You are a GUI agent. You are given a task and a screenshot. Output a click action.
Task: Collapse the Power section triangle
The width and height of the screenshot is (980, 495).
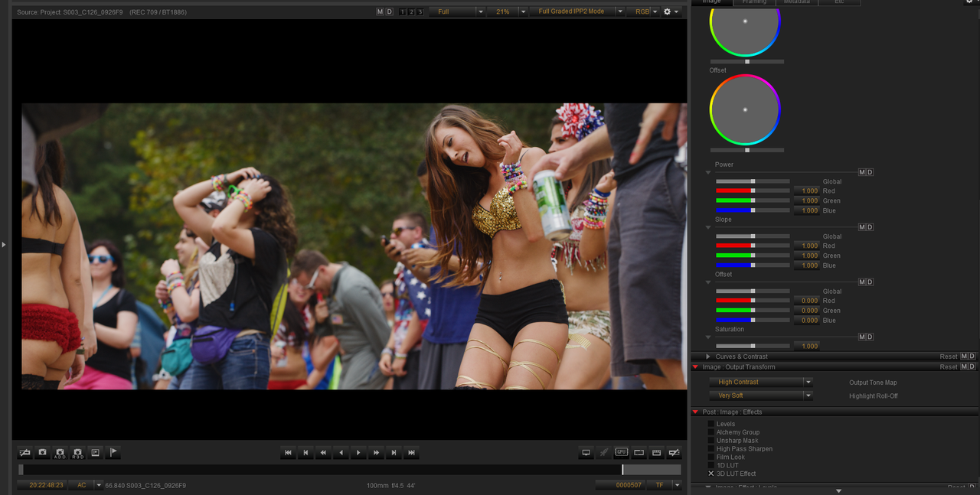click(x=708, y=172)
